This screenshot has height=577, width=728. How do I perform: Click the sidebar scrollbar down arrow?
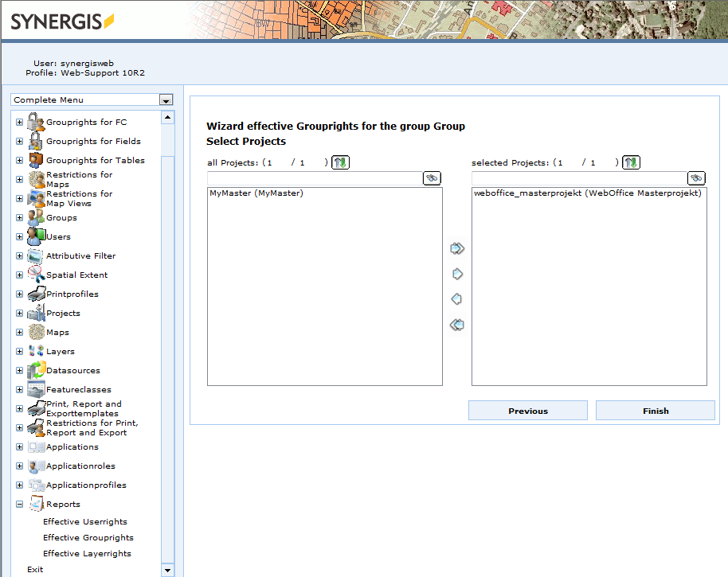click(166, 568)
